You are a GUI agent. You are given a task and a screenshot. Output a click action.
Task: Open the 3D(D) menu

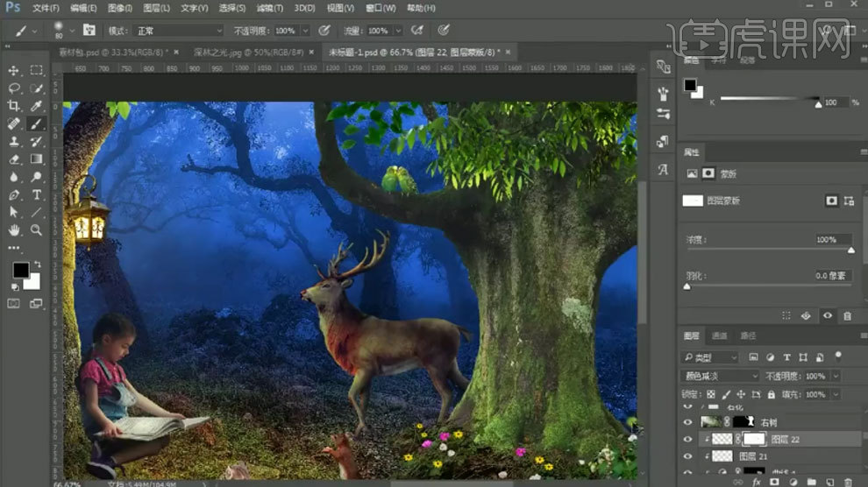[304, 8]
